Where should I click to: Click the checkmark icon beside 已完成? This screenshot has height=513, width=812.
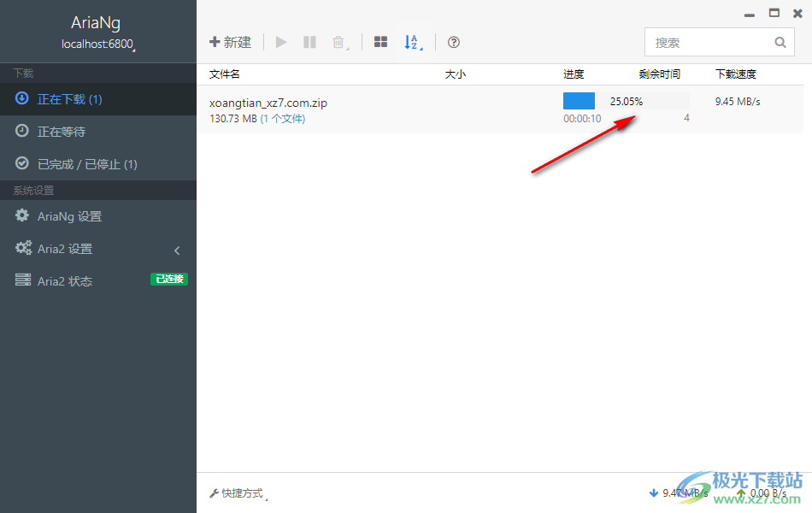[x=21, y=163]
